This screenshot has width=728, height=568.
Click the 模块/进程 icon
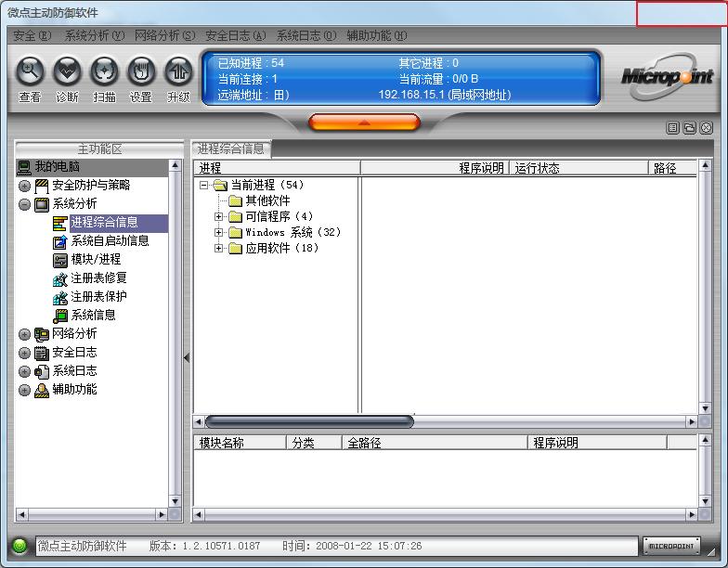(59, 260)
